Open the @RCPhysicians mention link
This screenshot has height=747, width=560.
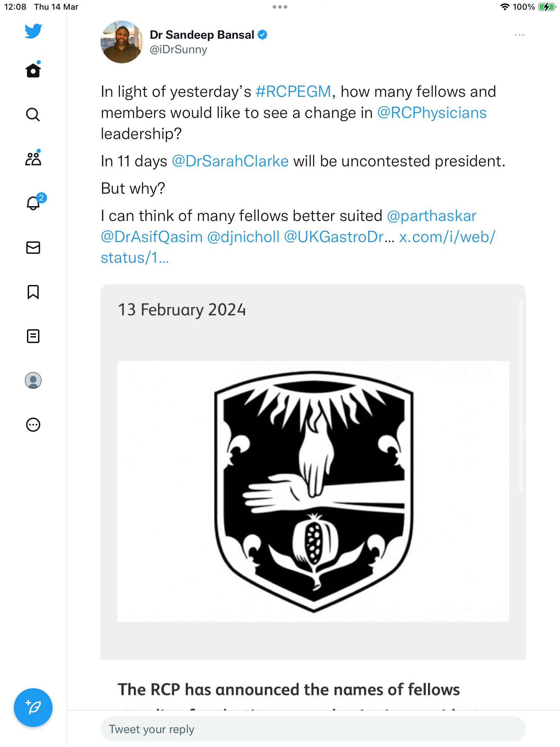point(432,113)
